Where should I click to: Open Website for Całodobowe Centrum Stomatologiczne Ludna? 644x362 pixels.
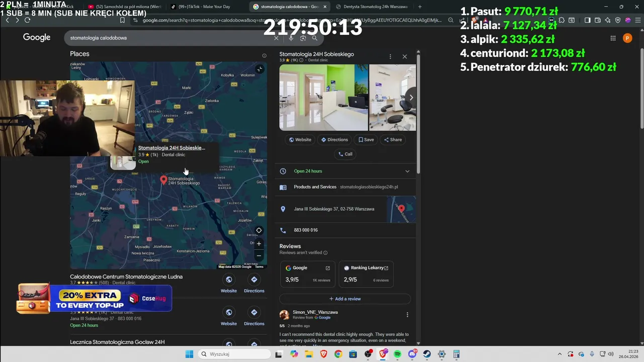pyautogui.click(x=228, y=284)
